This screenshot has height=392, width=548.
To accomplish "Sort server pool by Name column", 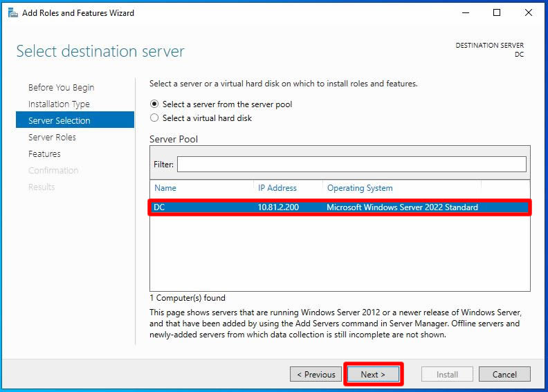I will coord(165,188).
